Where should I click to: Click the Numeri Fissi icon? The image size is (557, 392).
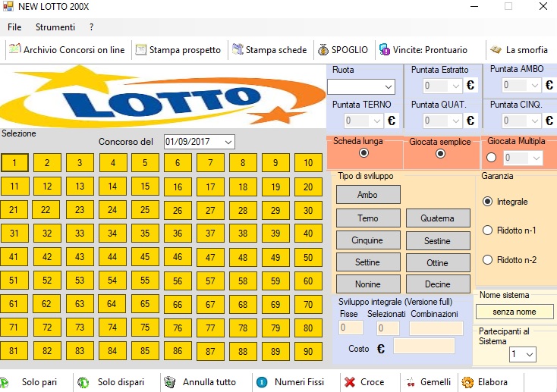tap(262, 382)
